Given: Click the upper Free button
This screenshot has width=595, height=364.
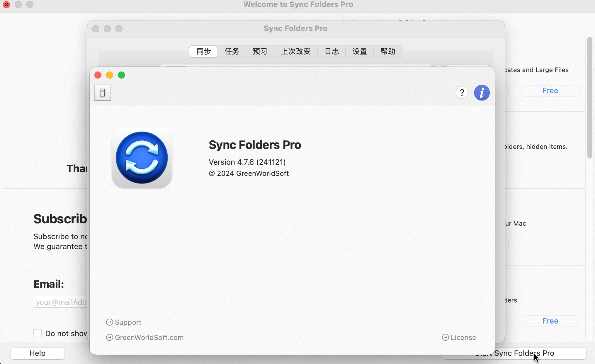Looking at the screenshot, I should (x=550, y=91).
